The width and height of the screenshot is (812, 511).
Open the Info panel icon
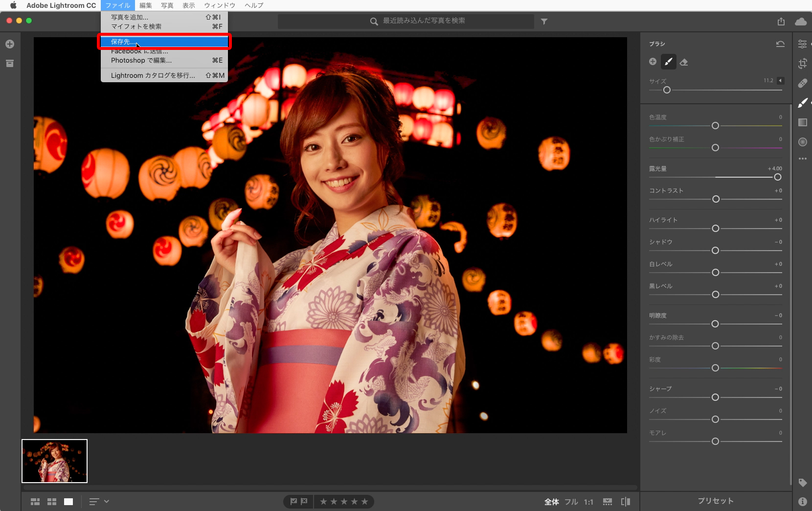coord(802,502)
